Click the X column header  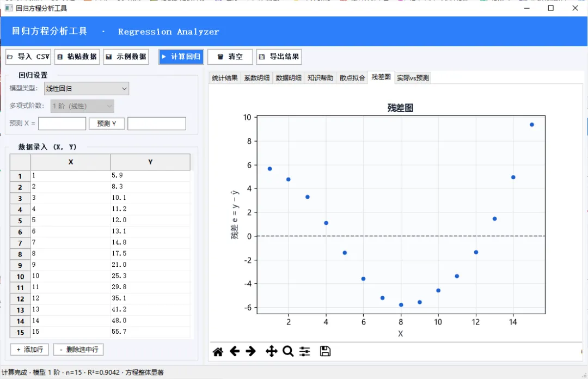coord(70,162)
